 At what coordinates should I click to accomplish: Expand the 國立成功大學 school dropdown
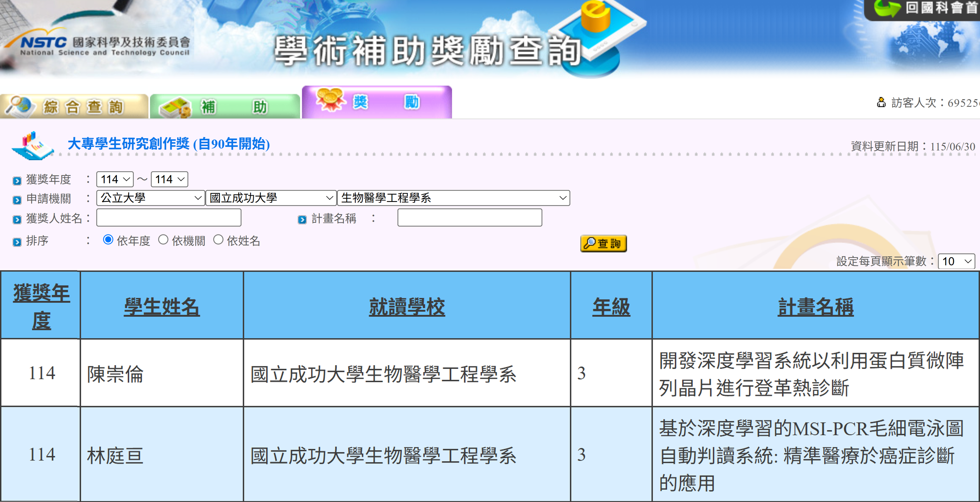click(271, 198)
